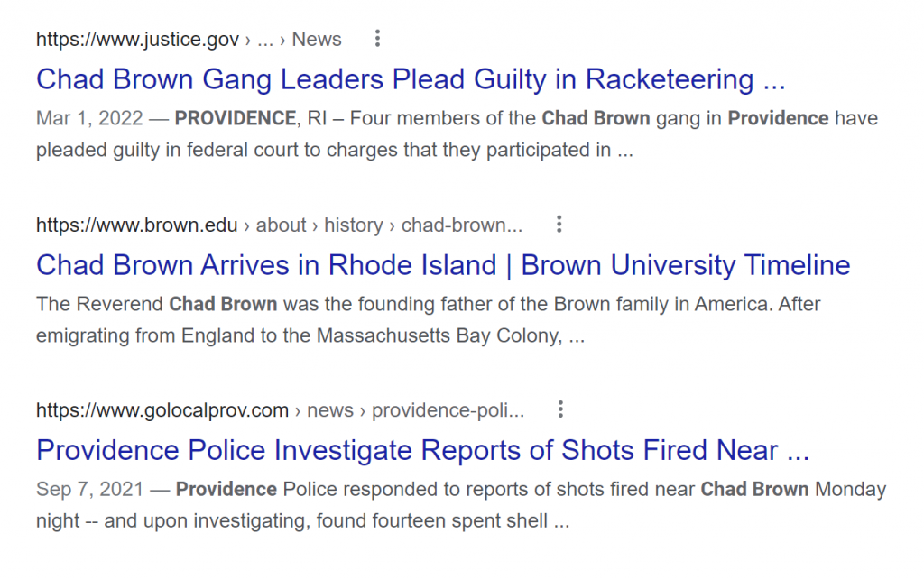Click the history breadcrumb on brown.edu result
The height and width of the screenshot is (579, 924).
point(354,225)
